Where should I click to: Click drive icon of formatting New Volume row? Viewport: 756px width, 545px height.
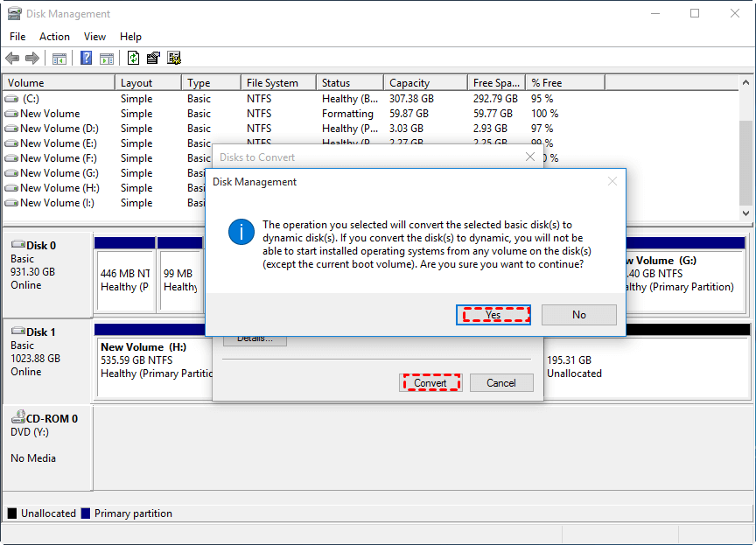11,114
